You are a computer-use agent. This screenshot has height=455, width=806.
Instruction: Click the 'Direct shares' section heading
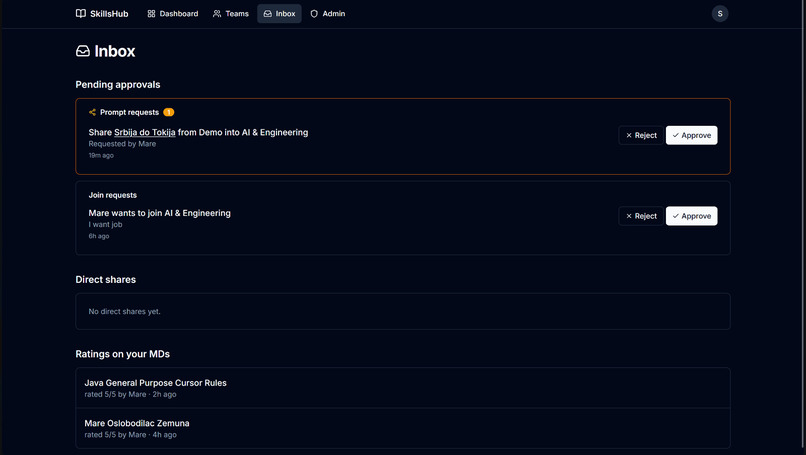pos(106,280)
